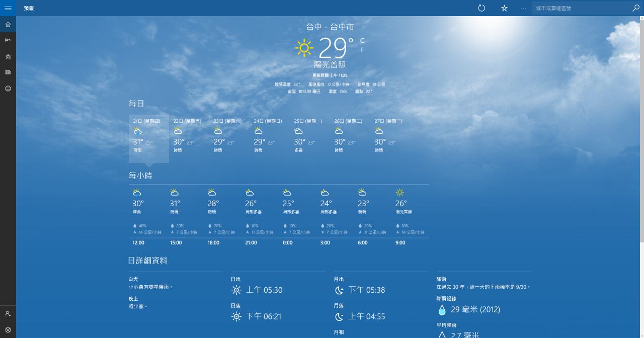
Task: Click the 氣壓 1013.00 毫巴 pressure value
Action: [304, 92]
